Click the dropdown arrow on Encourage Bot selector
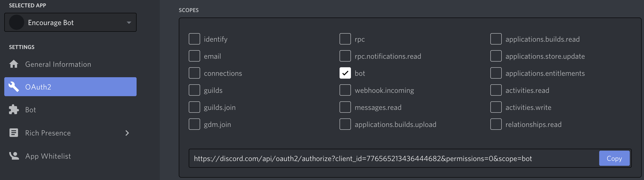Viewport: 644px width, 180px height. pos(129,22)
